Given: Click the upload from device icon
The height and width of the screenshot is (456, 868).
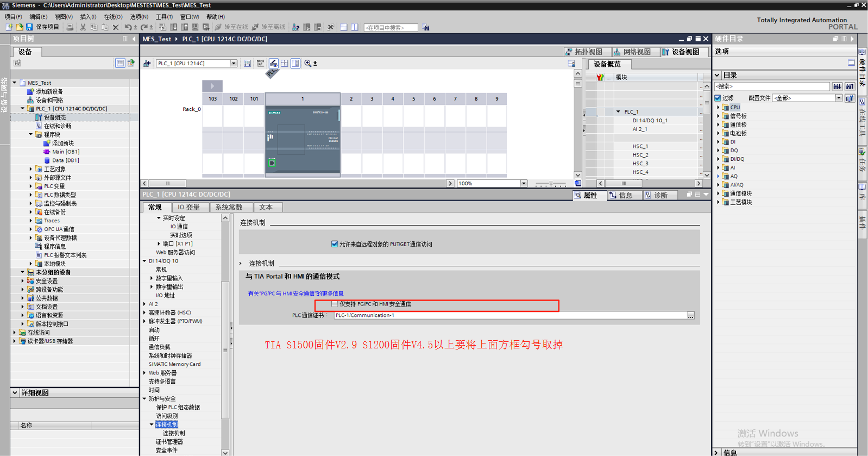Looking at the screenshot, I should tap(185, 27).
